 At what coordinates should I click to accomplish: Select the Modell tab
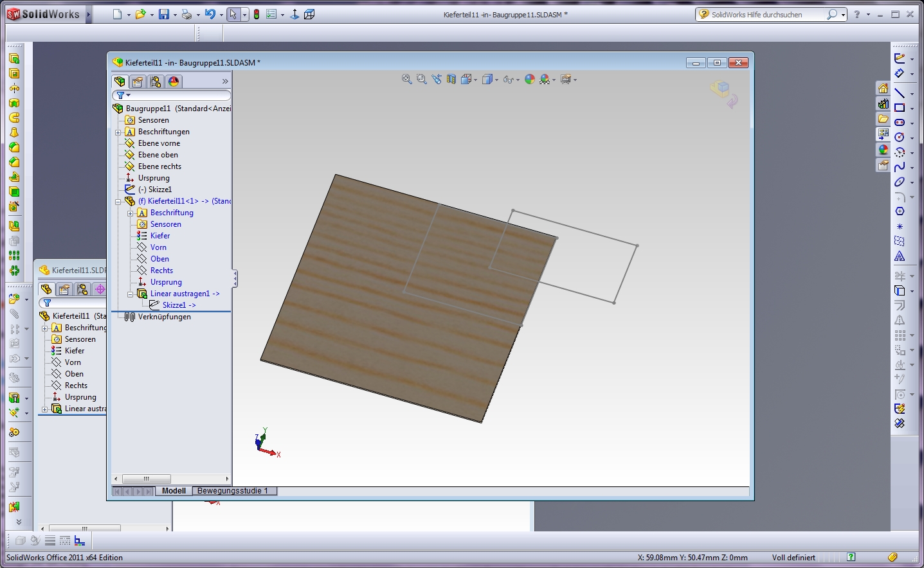(174, 491)
